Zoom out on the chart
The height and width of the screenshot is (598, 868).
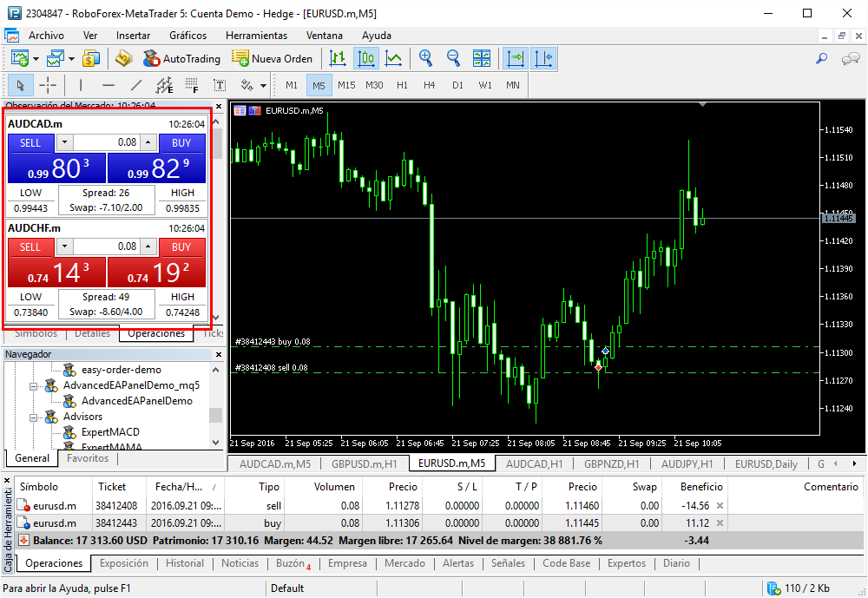click(453, 58)
